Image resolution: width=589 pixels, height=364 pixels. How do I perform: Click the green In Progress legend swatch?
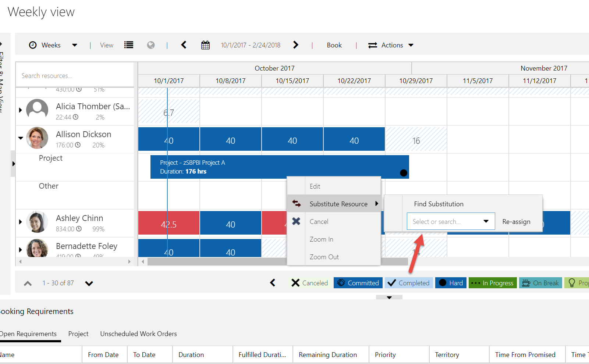[493, 283]
